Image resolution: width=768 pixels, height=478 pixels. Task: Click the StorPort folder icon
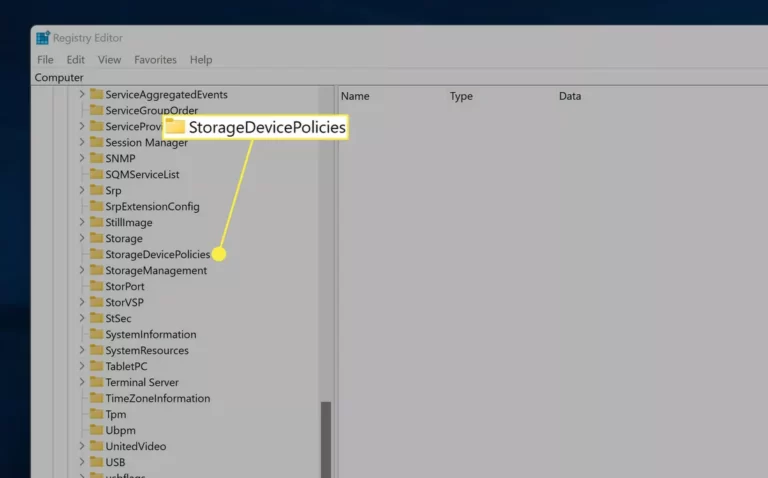(x=96, y=286)
